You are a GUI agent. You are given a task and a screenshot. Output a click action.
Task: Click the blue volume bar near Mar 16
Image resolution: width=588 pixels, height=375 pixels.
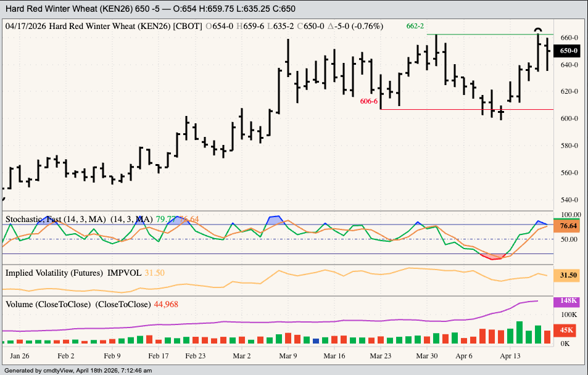tap(316, 340)
